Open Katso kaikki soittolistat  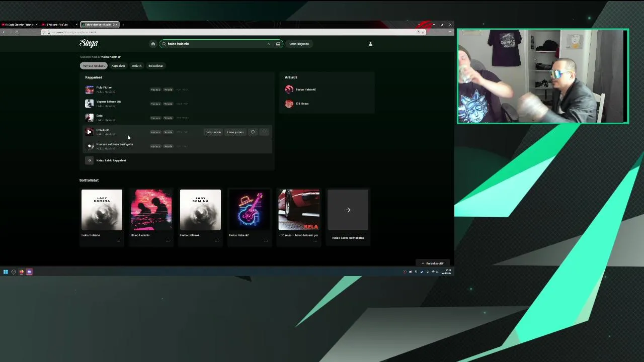pyautogui.click(x=348, y=238)
